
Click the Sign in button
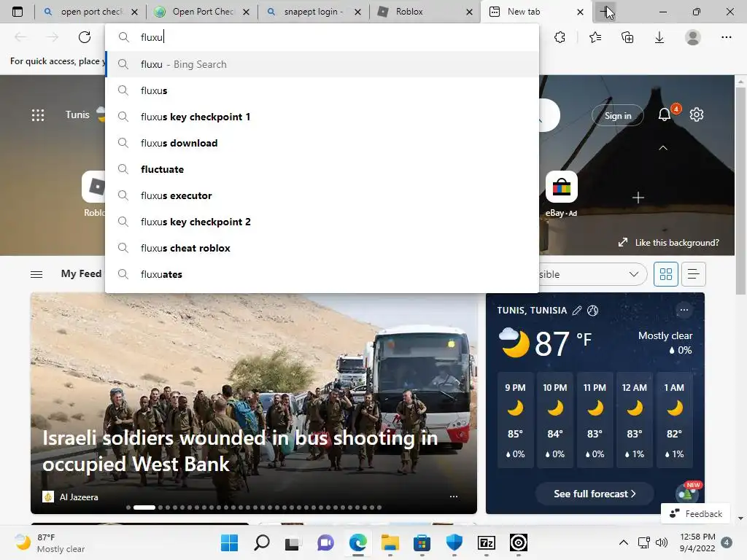(617, 115)
